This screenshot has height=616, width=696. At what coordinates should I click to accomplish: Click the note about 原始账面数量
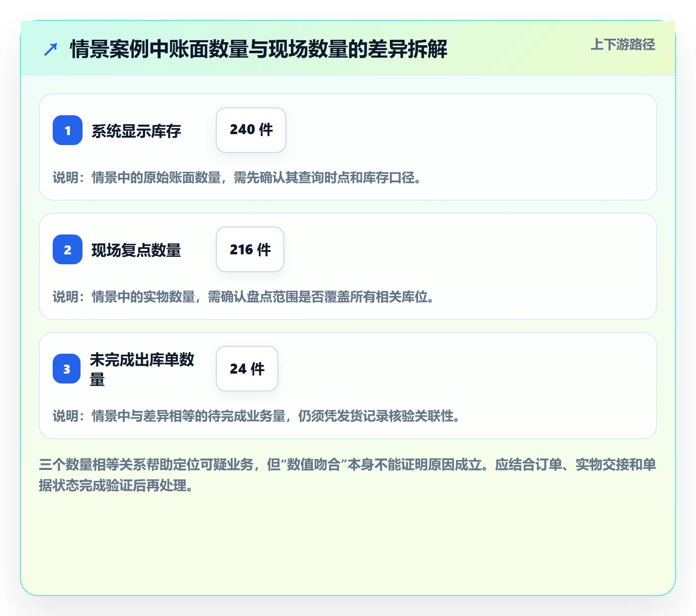[238, 178]
